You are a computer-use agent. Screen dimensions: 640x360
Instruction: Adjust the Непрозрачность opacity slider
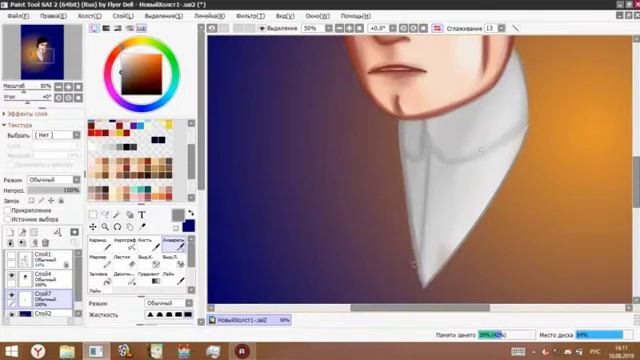[54, 190]
